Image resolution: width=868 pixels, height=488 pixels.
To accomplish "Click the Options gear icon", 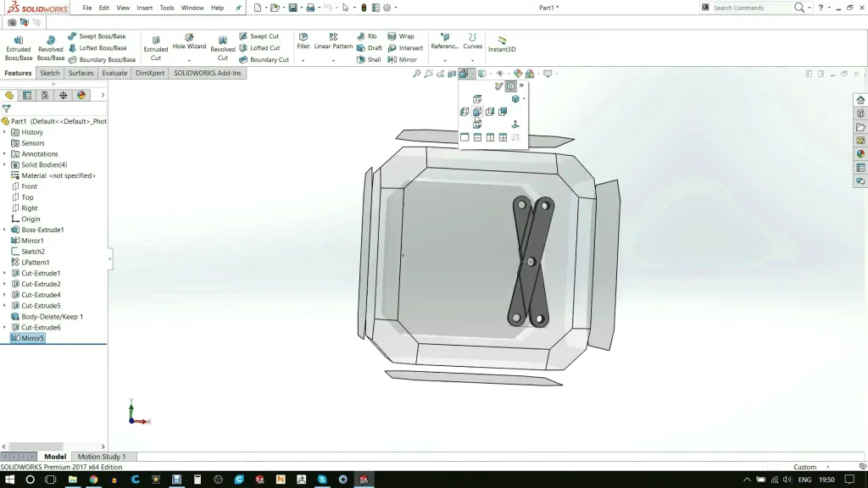I will [387, 8].
